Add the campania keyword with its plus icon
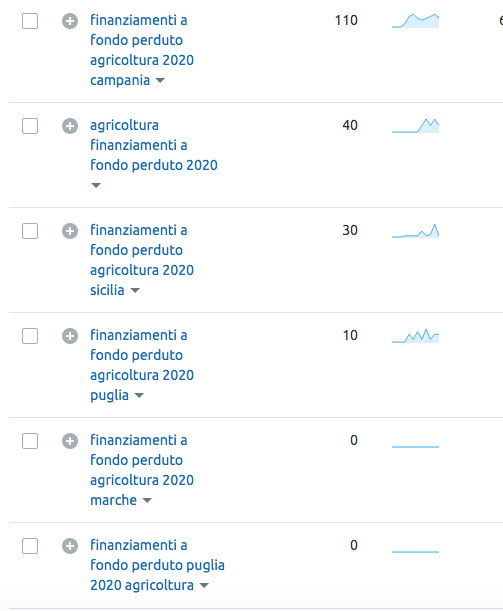This screenshot has height=611, width=503. coord(70,21)
